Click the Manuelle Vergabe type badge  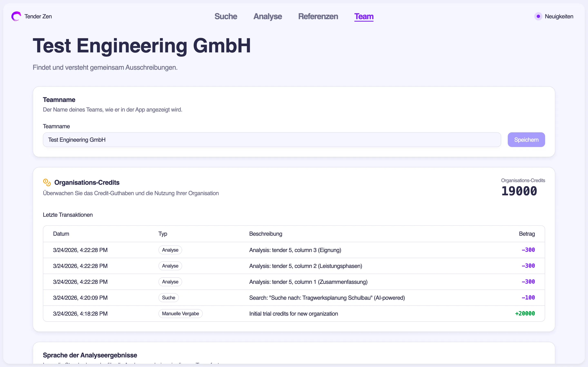tap(180, 314)
